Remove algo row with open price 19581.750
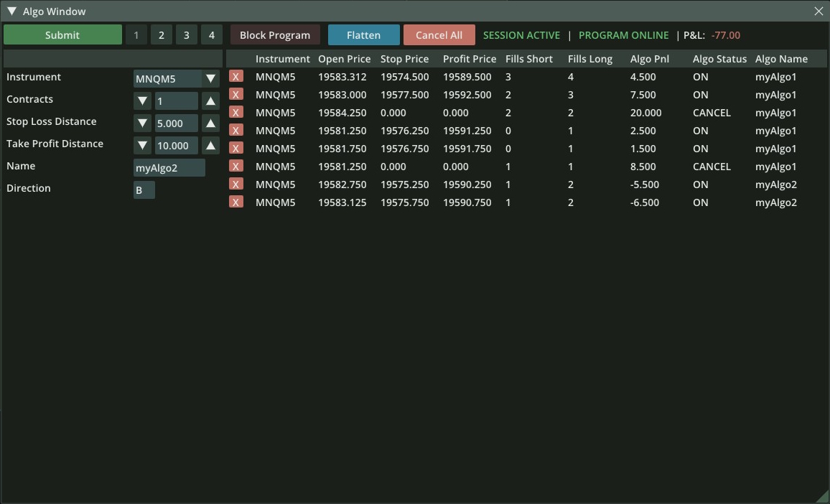Viewport: 830px width, 504px height. (x=236, y=149)
